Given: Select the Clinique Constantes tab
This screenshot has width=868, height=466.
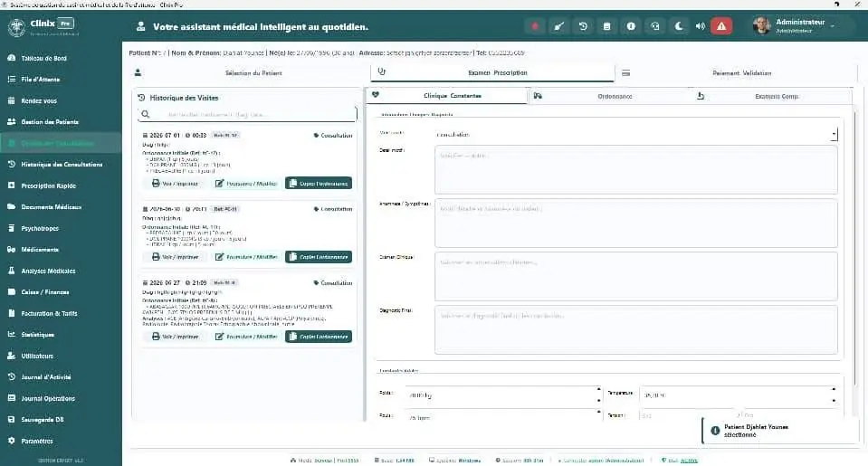Looking at the screenshot, I should point(447,96).
